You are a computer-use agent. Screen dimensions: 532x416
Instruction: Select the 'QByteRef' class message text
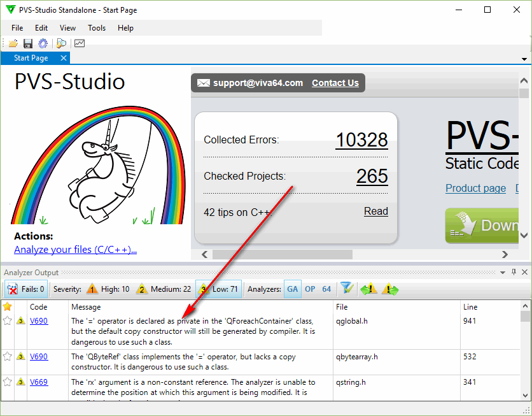click(183, 362)
